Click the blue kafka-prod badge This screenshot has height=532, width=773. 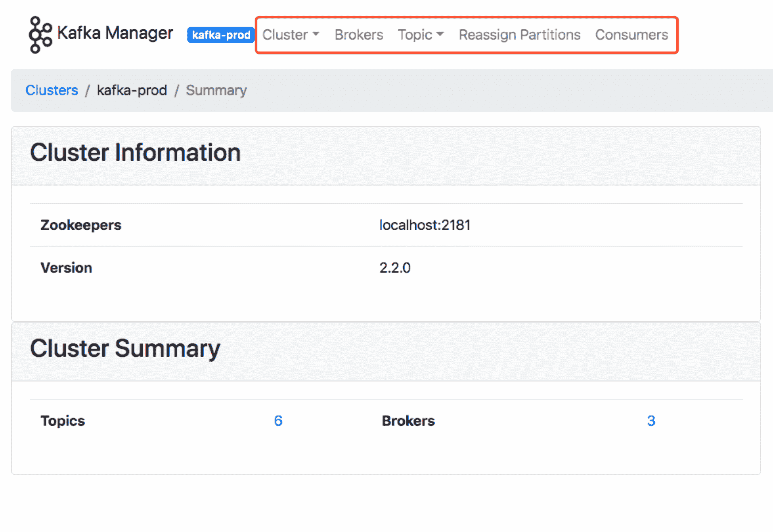221,35
